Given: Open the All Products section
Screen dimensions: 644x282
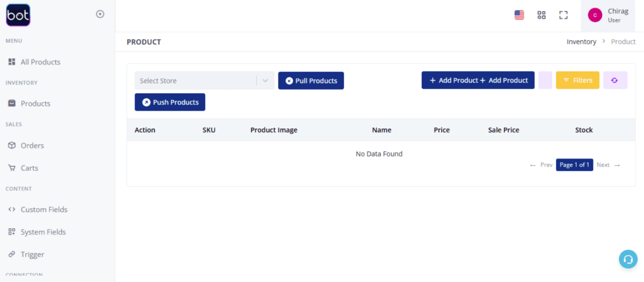Looking at the screenshot, I should [x=40, y=62].
